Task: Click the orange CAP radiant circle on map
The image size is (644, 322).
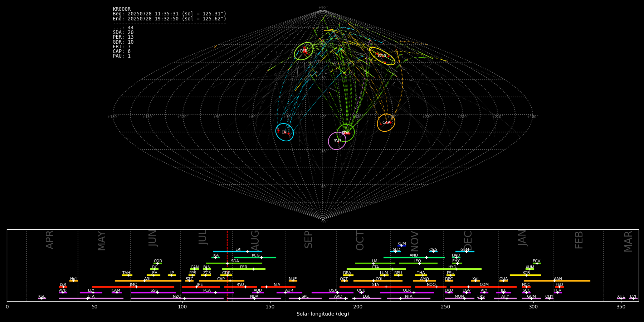Action: 386,123
